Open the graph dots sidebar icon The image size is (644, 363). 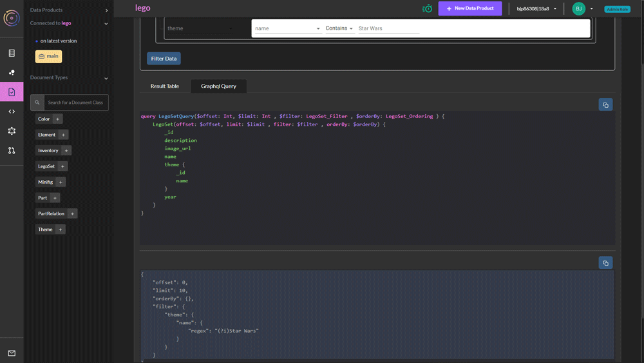12,72
